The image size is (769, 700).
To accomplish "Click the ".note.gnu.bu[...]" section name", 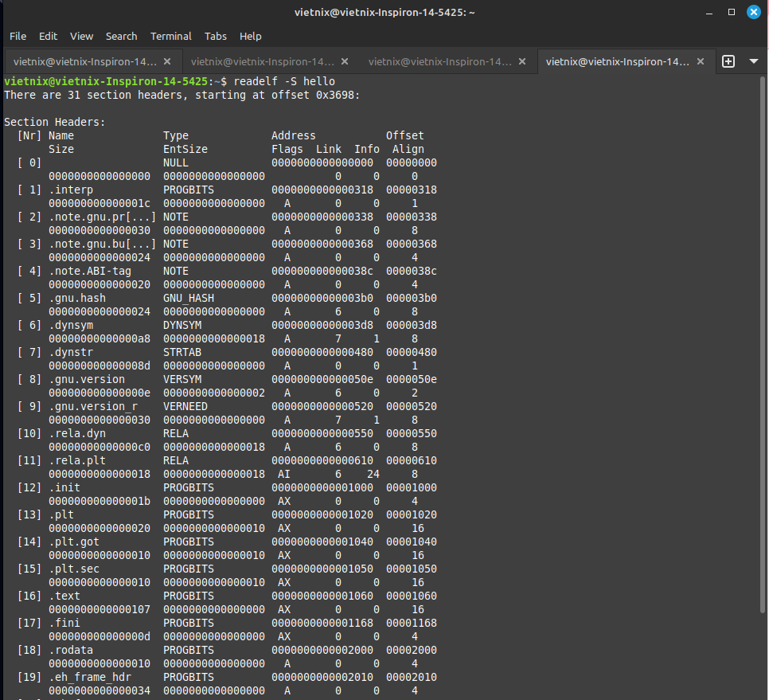I will point(102,244).
